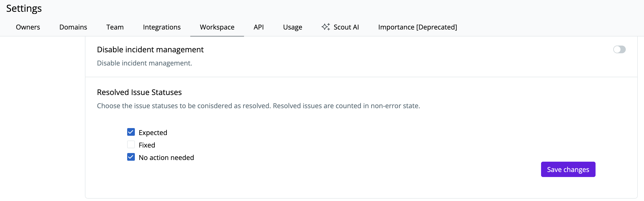The width and height of the screenshot is (644, 201).
Task: Click the Save changes button
Action: click(568, 170)
